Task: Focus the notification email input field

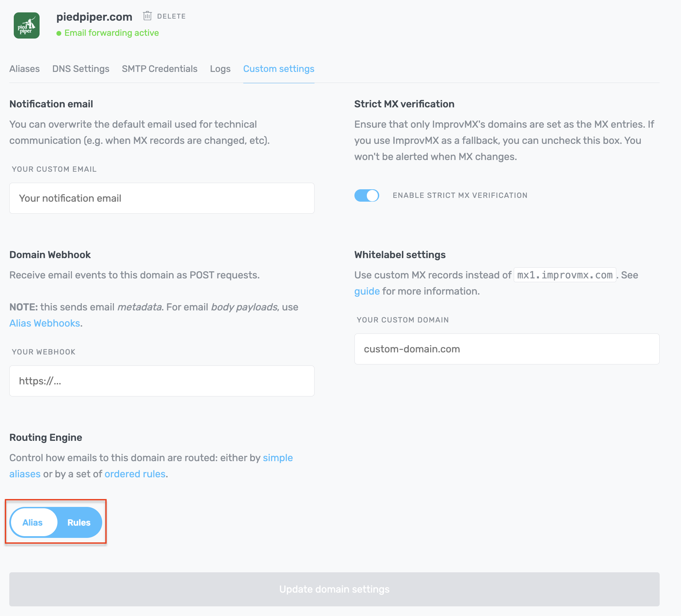Action: click(162, 198)
